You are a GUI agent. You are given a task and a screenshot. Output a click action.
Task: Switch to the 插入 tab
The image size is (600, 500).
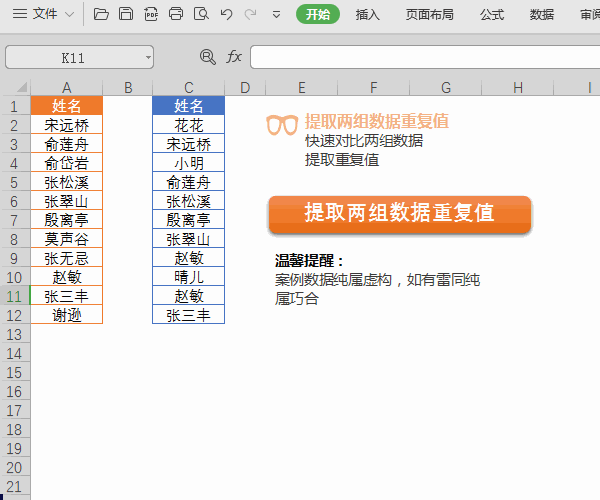click(367, 15)
